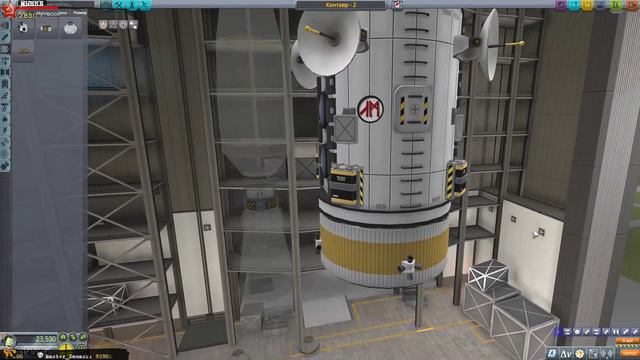Open the stacked-cylinders parts category
The width and height of the screenshot is (640, 360).
(x=5, y=84)
